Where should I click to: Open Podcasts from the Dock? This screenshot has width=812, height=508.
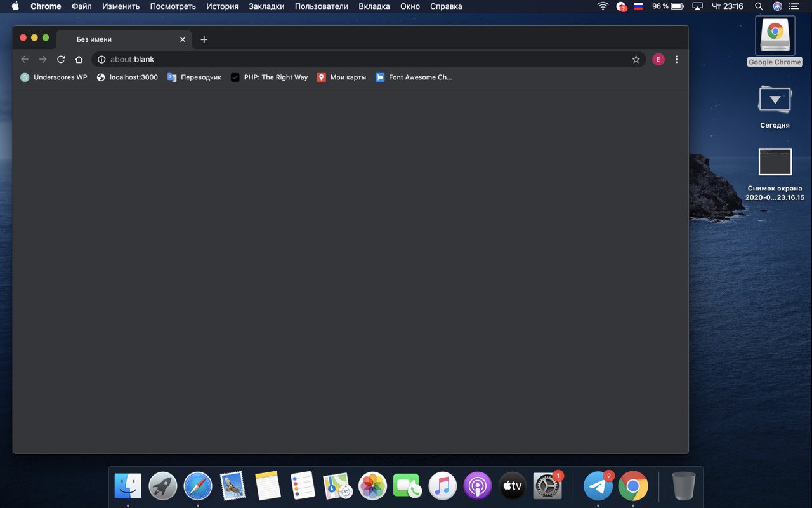pos(478,486)
